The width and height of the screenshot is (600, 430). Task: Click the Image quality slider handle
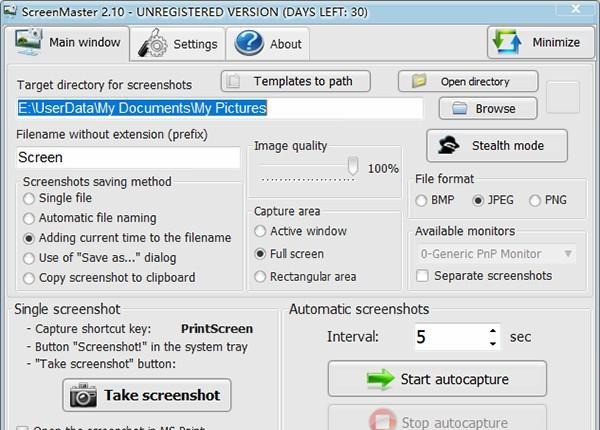coord(352,166)
